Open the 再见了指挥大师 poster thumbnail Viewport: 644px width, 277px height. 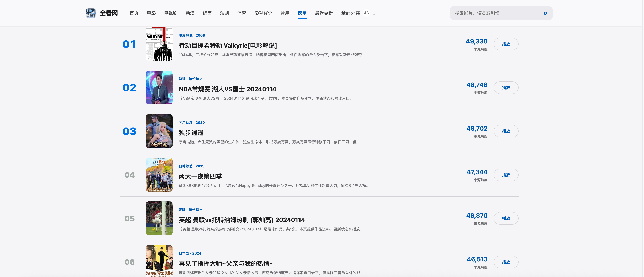pos(159,261)
